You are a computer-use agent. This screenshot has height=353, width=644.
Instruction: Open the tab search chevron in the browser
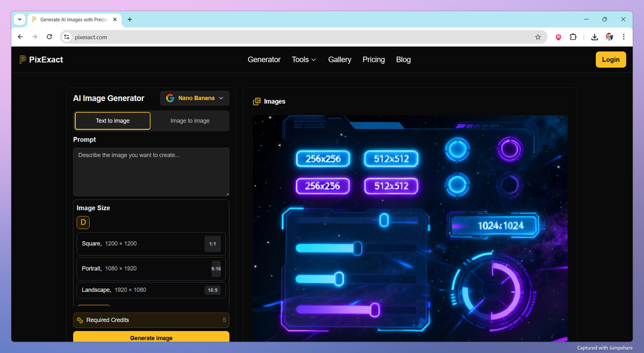19,19
